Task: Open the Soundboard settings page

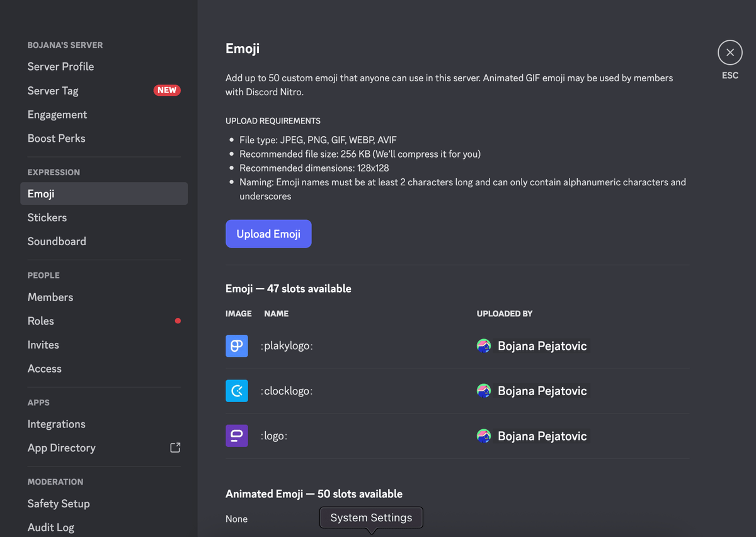Action: tap(57, 241)
